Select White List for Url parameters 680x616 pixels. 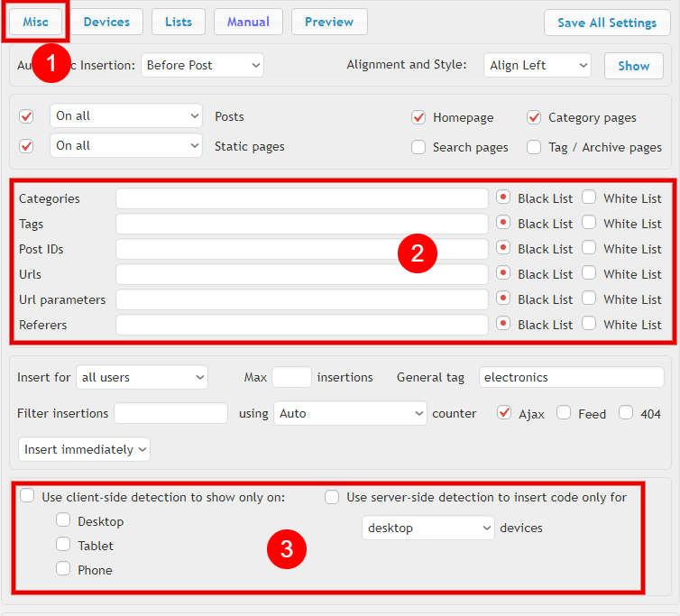[x=589, y=298]
